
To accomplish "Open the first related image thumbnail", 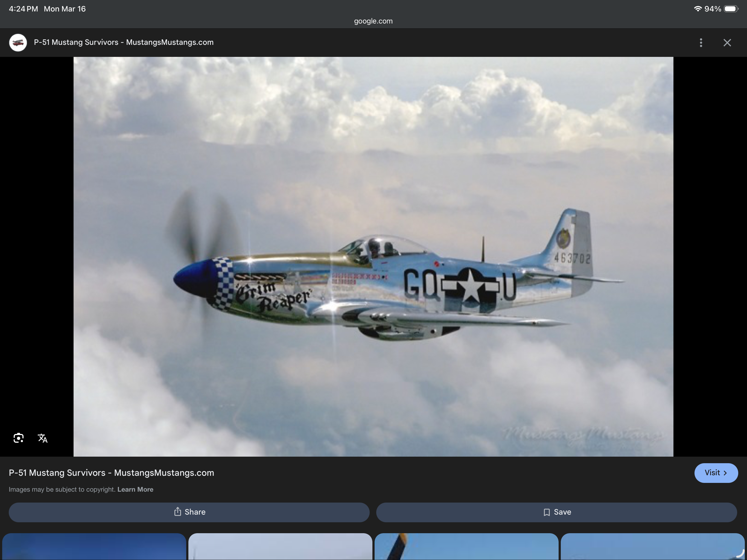I will click(94, 547).
